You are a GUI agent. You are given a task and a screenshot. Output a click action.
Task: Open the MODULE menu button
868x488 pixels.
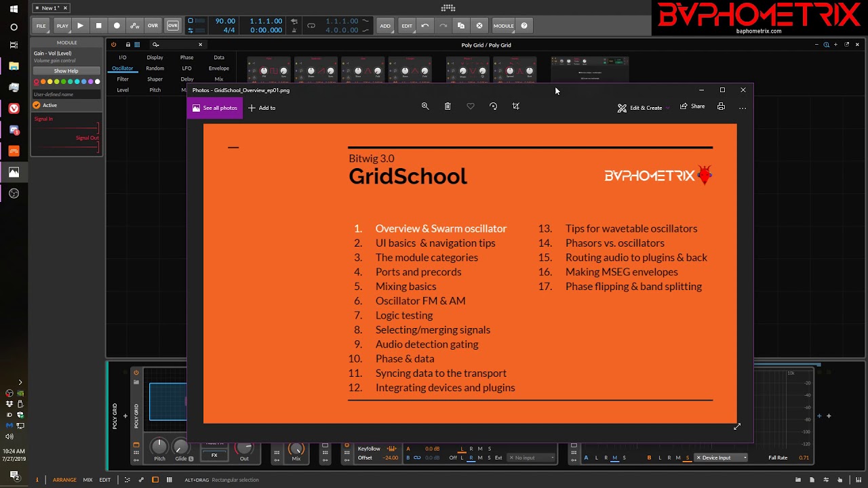(x=504, y=26)
